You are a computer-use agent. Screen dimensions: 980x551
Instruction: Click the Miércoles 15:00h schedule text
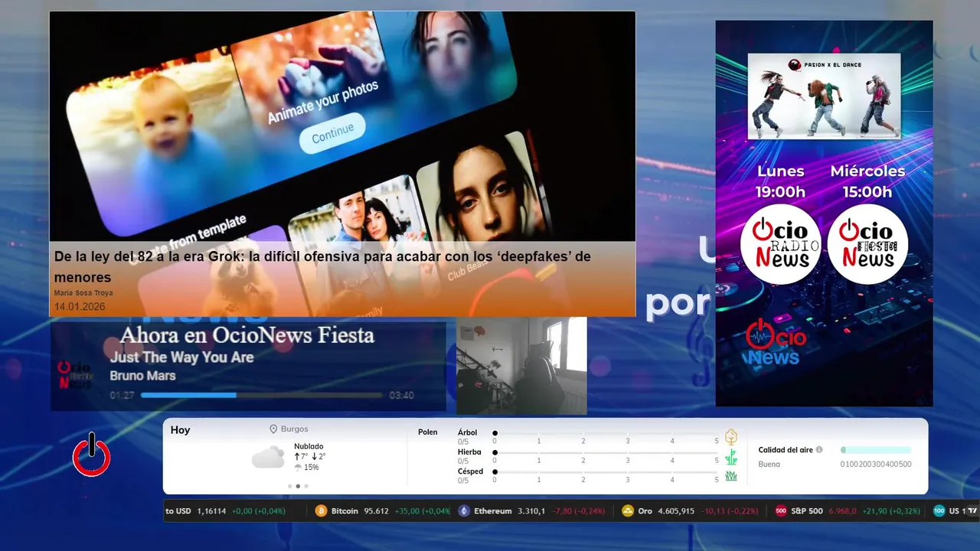click(867, 181)
